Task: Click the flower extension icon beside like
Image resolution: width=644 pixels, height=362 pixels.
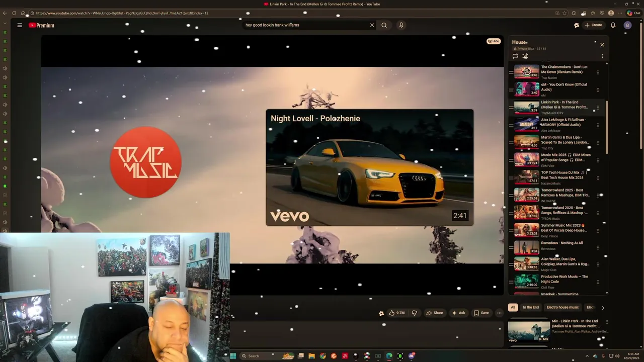Action: coord(381,313)
